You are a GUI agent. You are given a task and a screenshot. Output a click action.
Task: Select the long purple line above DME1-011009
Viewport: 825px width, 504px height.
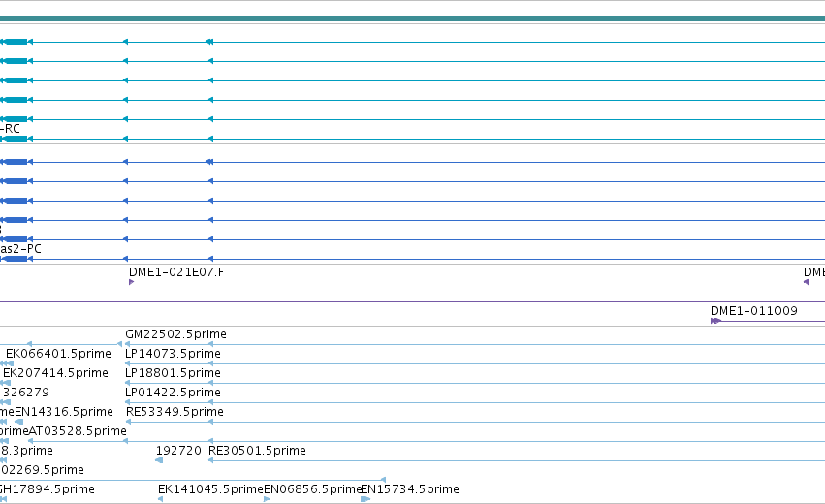[413, 302]
